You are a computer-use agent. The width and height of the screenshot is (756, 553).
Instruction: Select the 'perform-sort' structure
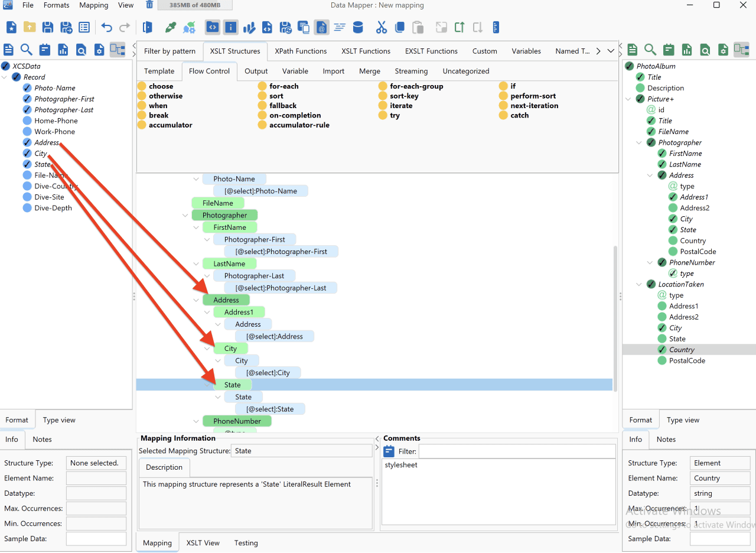533,96
